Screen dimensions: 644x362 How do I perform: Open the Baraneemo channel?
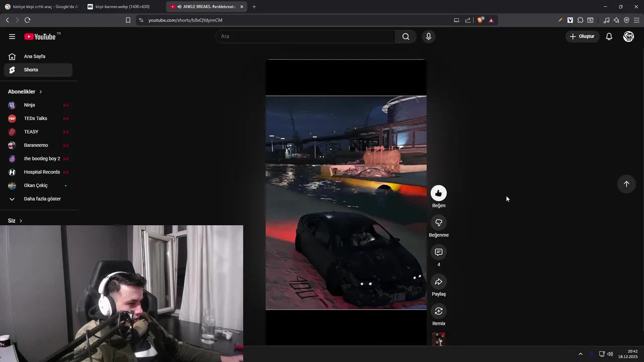[x=38, y=145]
